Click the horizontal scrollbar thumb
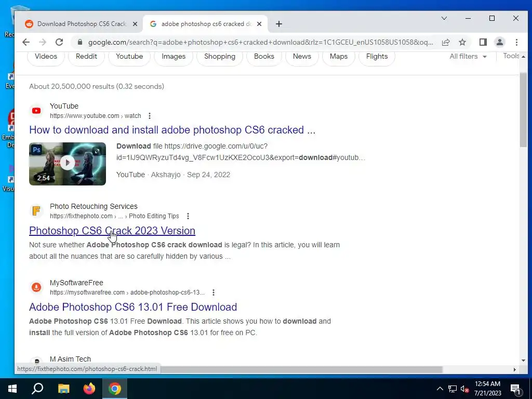 (301, 369)
